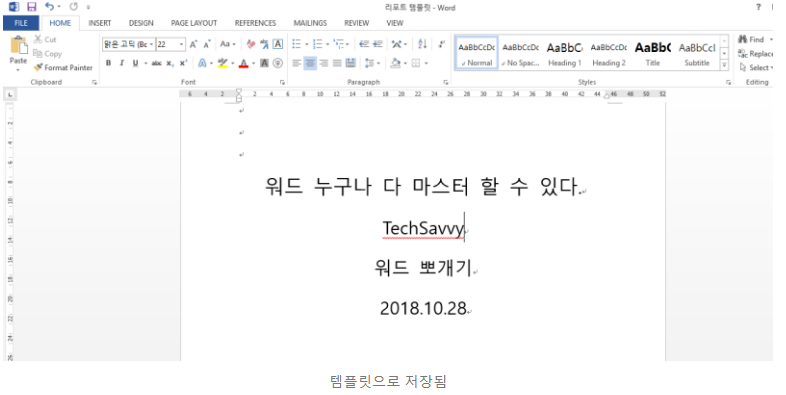Toggle Show/Hide paragraph marks
This screenshot has width=786, height=395.
click(x=442, y=44)
